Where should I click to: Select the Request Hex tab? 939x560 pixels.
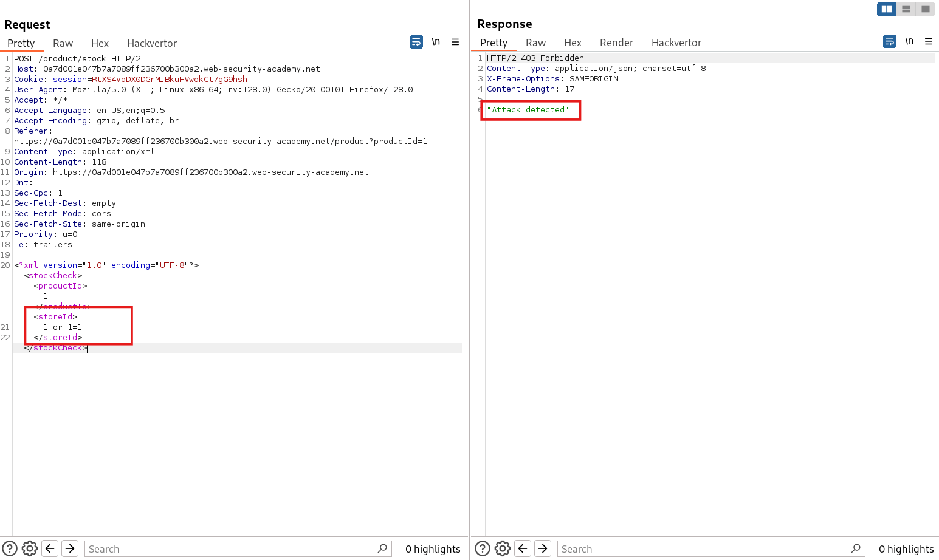[x=100, y=43]
